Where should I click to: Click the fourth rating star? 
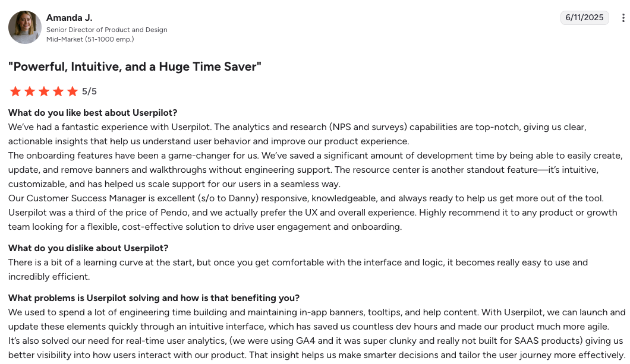(x=58, y=91)
